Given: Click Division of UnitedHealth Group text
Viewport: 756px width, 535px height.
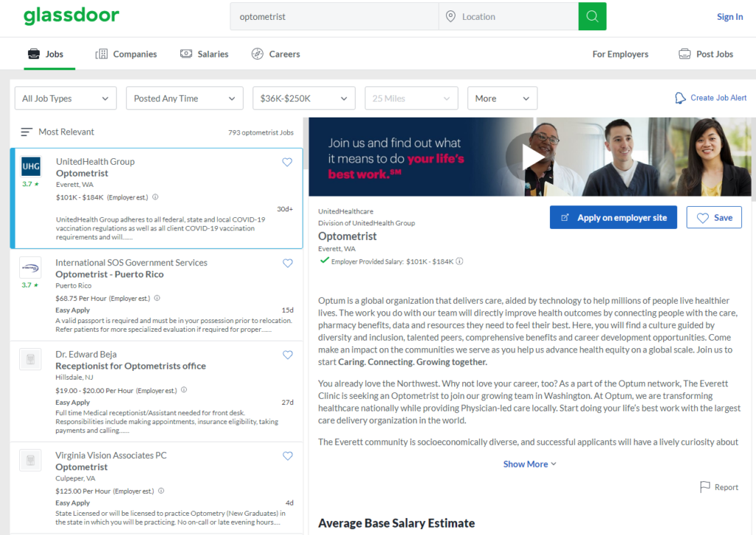Looking at the screenshot, I should [x=366, y=223].
